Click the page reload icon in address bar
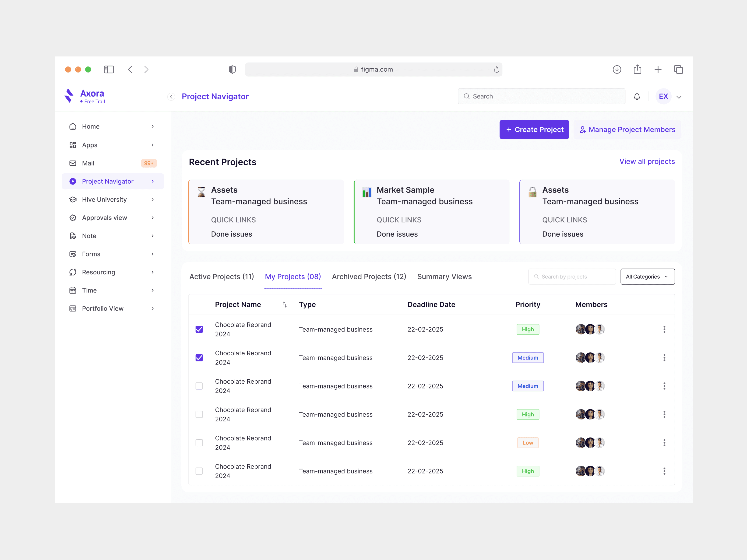Image resolution: width=747 pixels, height=560 pixels. coord(496,70)
